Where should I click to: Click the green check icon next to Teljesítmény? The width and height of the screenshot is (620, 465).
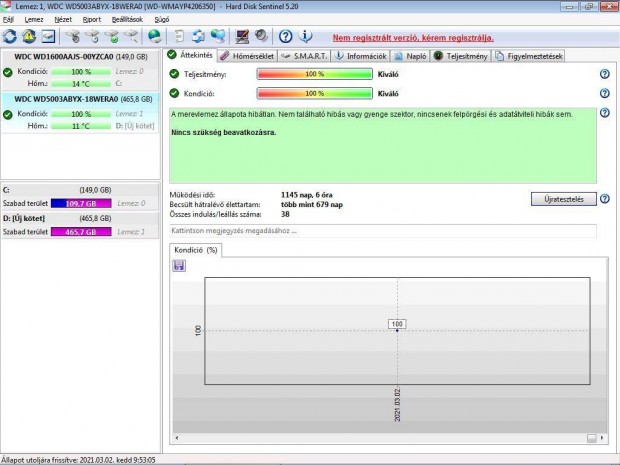click(174, 74)
